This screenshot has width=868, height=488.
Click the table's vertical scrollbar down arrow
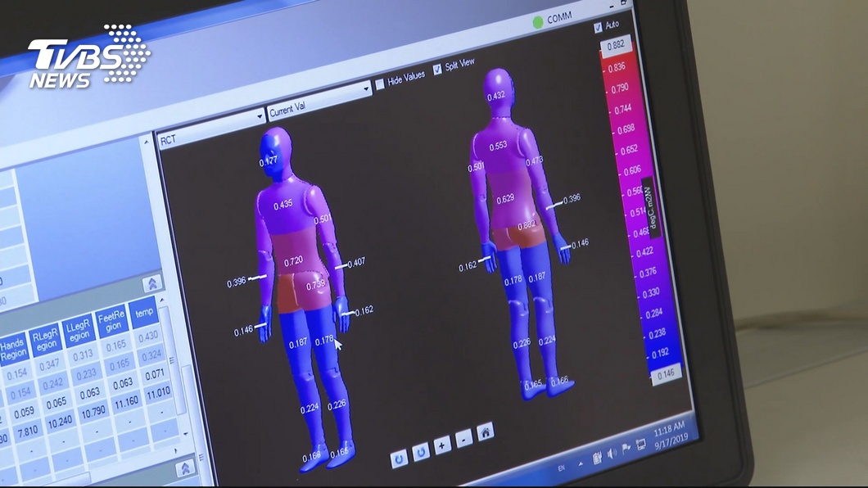(186, 434)
